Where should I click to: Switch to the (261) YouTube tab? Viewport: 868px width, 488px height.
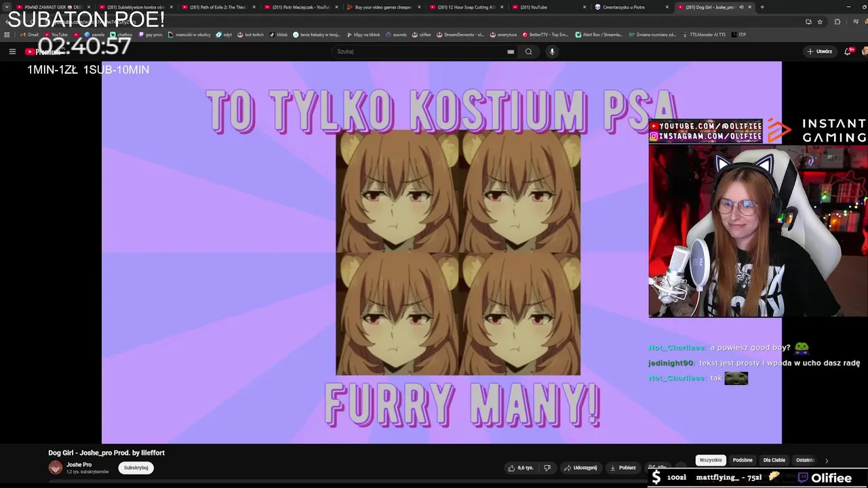click(x=548, y=7)
